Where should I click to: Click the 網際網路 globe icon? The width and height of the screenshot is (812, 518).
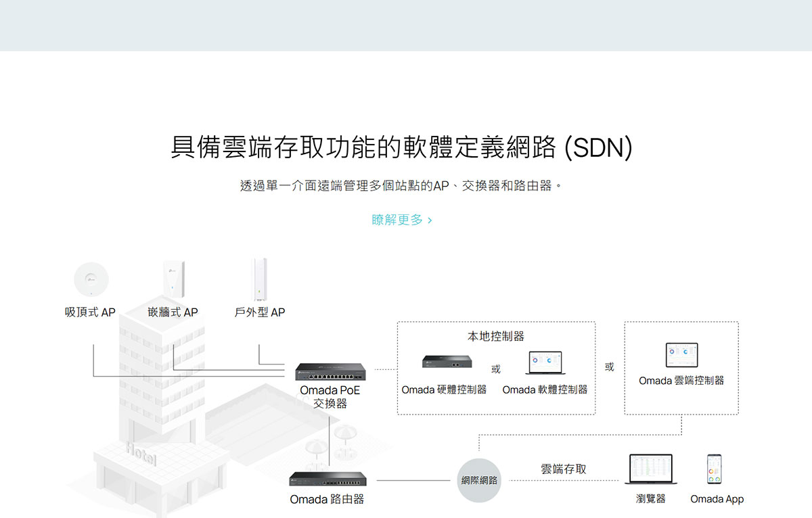pos(480,479)
